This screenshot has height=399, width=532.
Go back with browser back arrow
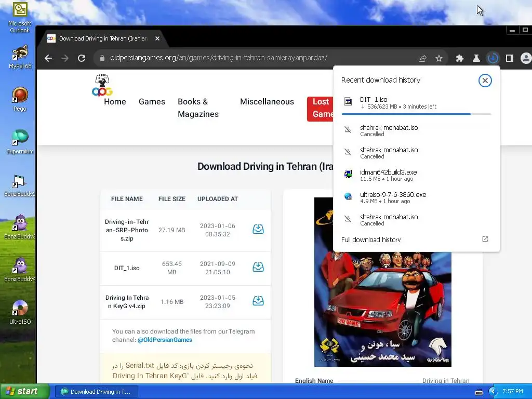click(x=48, y=58)
